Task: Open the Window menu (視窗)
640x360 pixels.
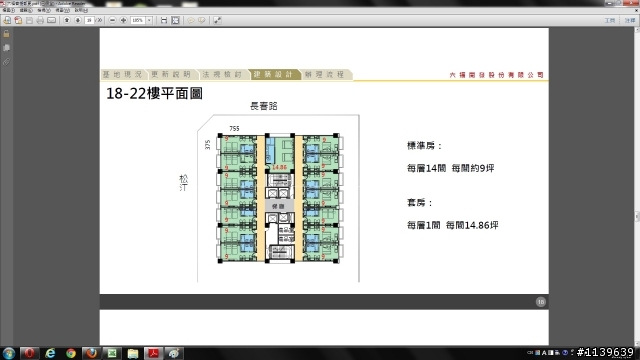Action: (x=62, y=10)
